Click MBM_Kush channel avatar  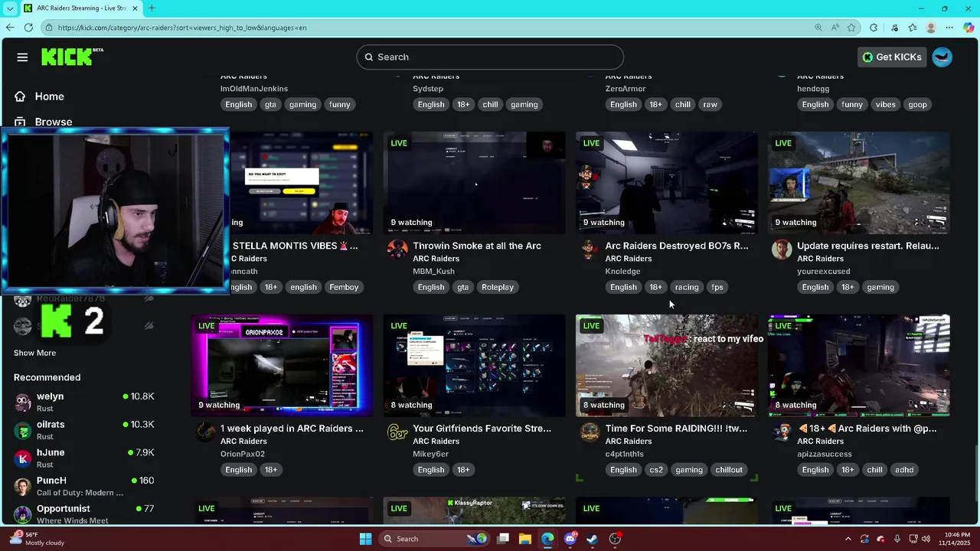(397, 249)
